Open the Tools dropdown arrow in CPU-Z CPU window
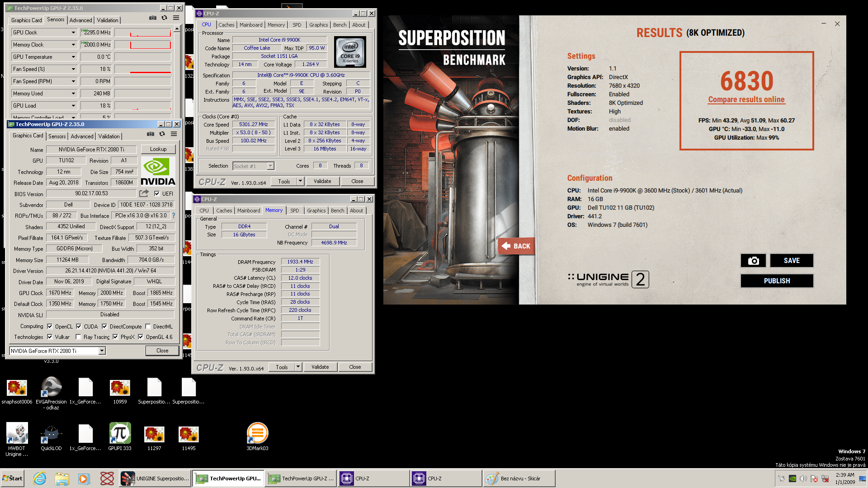This screenshot has width=868, height=488. point(300,181)
